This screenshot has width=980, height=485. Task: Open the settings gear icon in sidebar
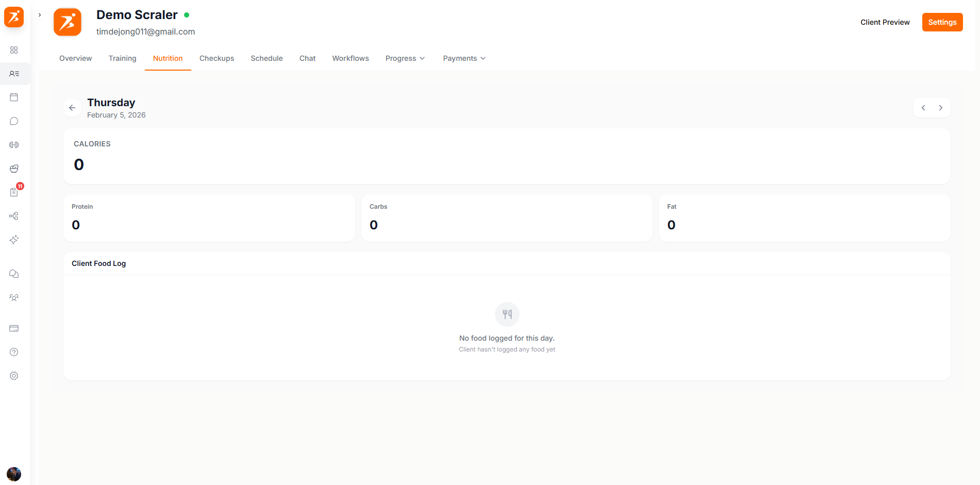(x=14, y=376)
